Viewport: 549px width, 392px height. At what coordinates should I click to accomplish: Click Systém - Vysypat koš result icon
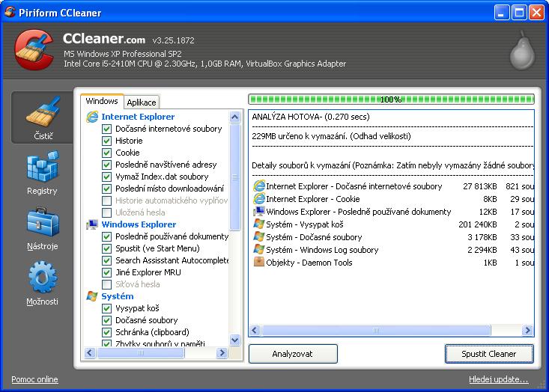pyautogui.click(x=259, y=224)
